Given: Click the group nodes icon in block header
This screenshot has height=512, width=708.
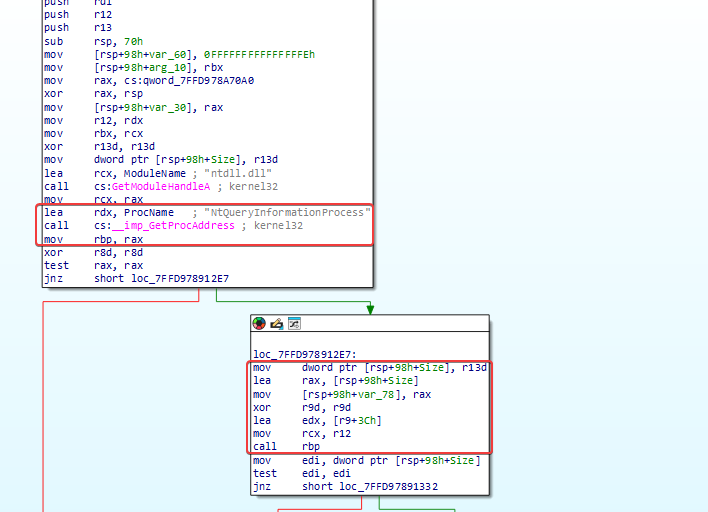Looking at the screenshot, I should tap(294, 323).
